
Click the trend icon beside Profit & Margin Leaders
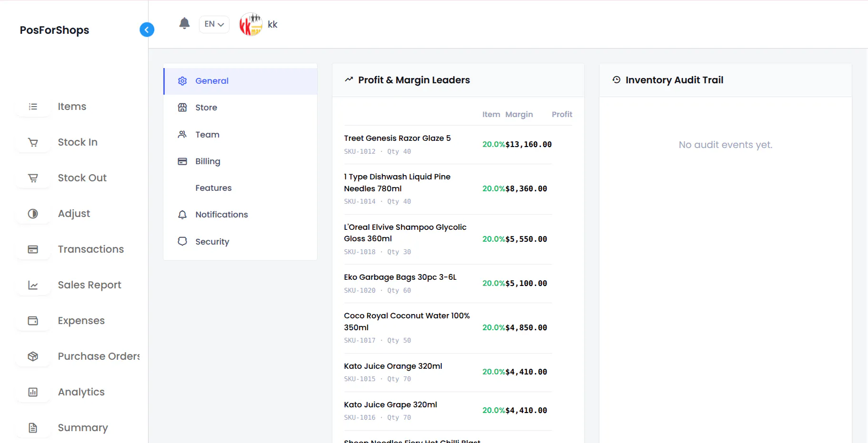pos(349,79)
